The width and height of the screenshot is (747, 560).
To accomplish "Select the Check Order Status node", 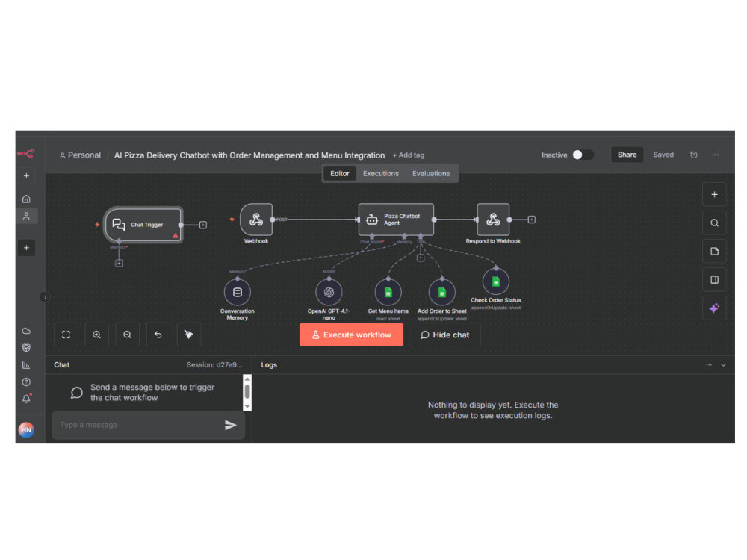I will click(x=496, y=281).
